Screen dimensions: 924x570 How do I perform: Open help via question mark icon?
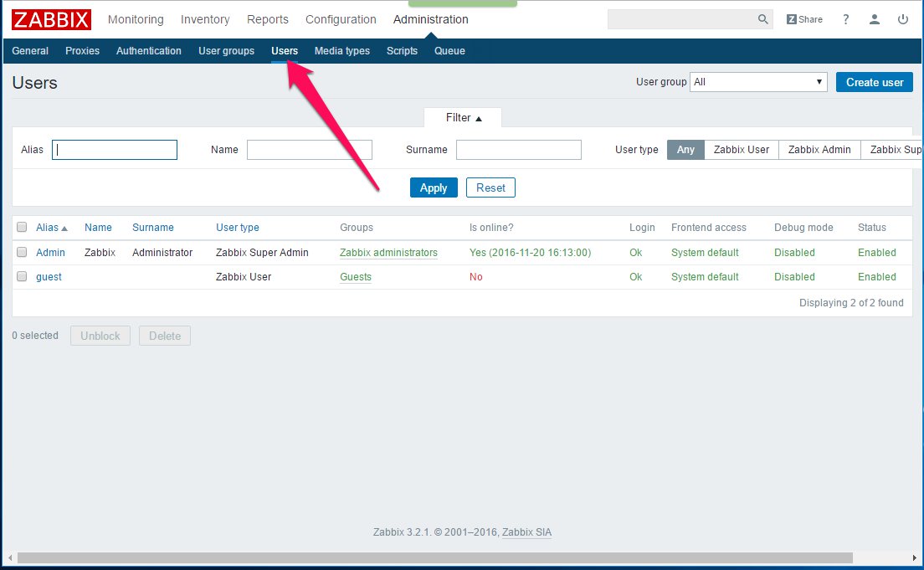pyautogui.click(x=845, y=19)
